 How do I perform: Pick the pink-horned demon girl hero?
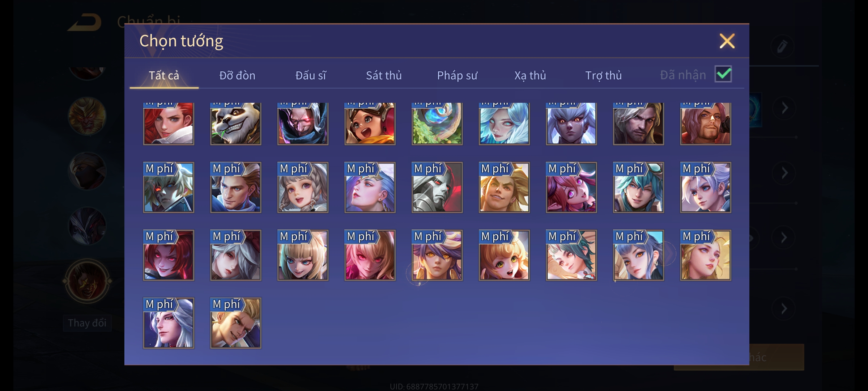[571, 187]
